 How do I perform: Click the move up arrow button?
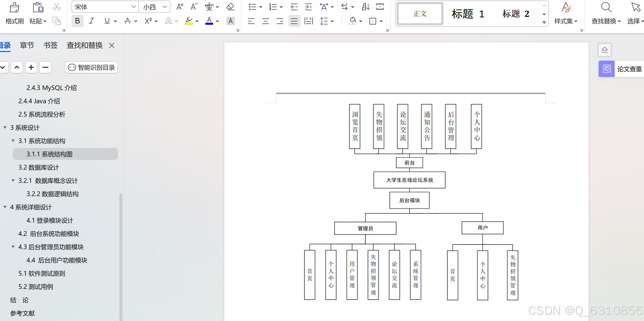coord(17,67)
